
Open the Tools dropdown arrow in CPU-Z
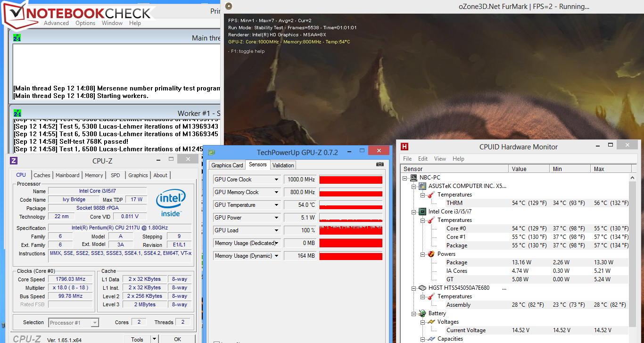coord(154,339)
